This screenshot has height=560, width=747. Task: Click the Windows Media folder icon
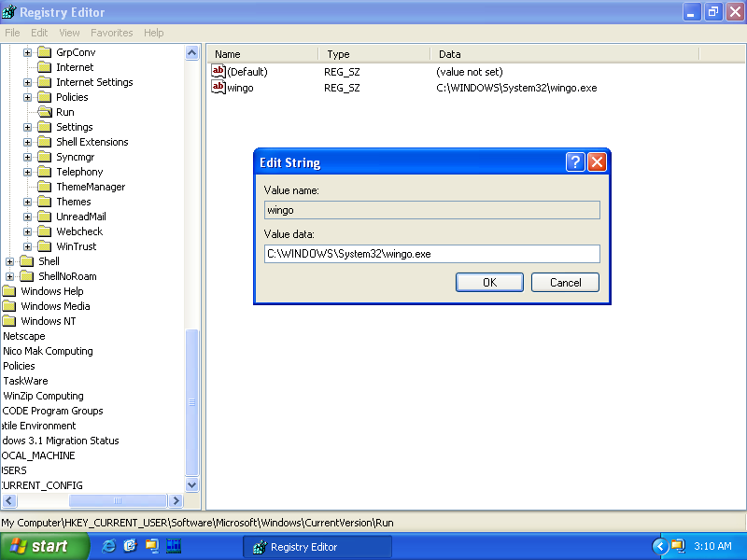tap(9, 306)
